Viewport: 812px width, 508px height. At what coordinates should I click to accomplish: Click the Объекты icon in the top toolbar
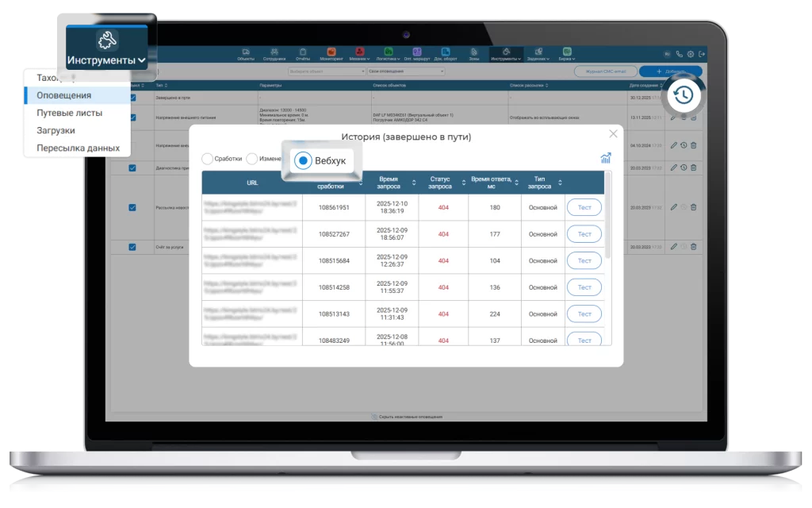pos(246,54)
